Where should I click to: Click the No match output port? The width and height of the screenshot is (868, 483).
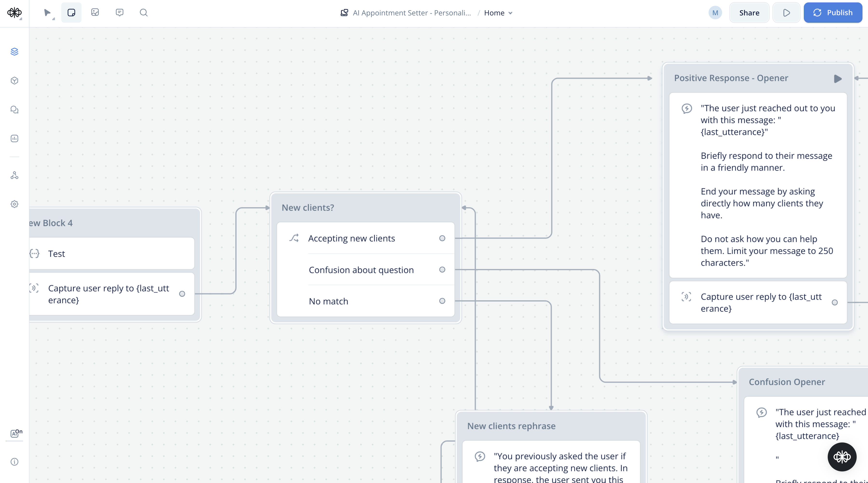[442, 301]
